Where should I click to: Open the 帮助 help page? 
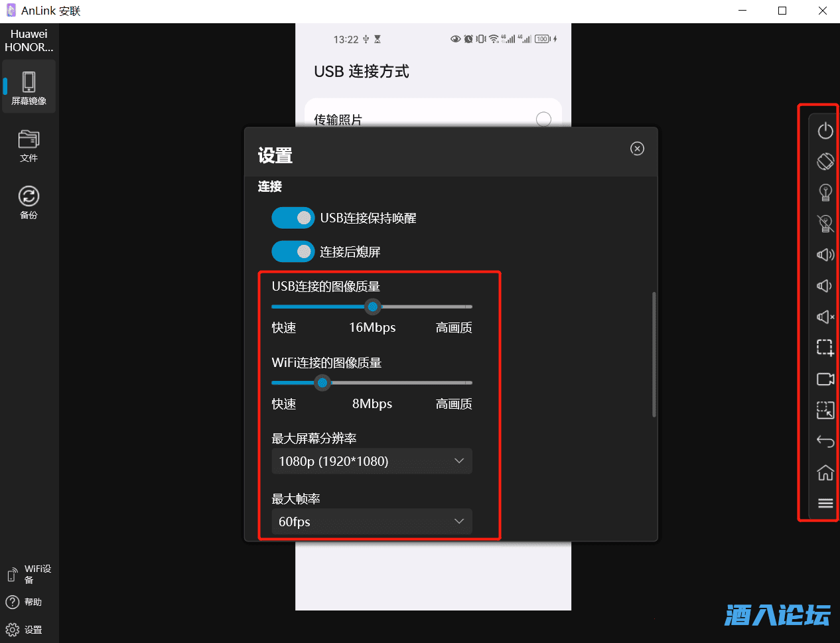(x=29, y=602)
